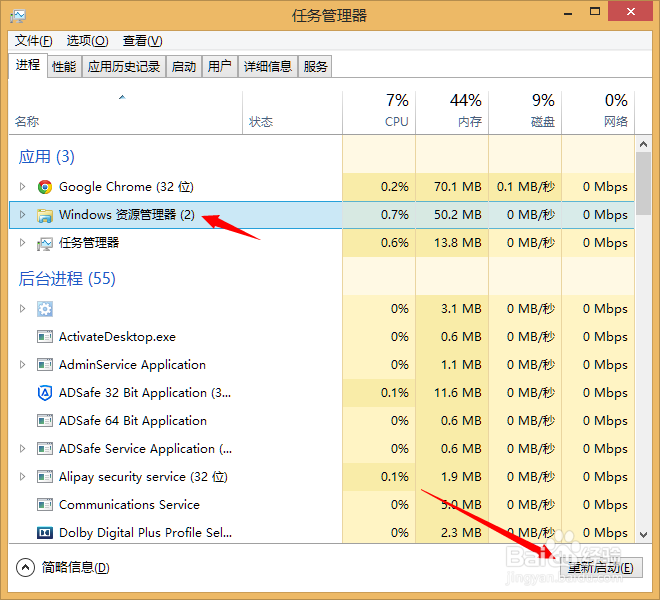Click the 0.1 MB/秒 disk value
The image size is (660, 600).
(526, 187)
